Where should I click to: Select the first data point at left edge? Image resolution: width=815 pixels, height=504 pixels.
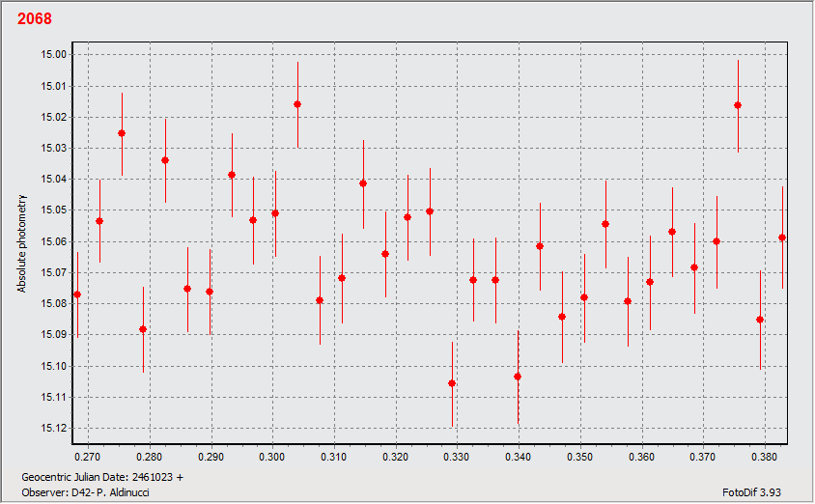tap(77, 294)
